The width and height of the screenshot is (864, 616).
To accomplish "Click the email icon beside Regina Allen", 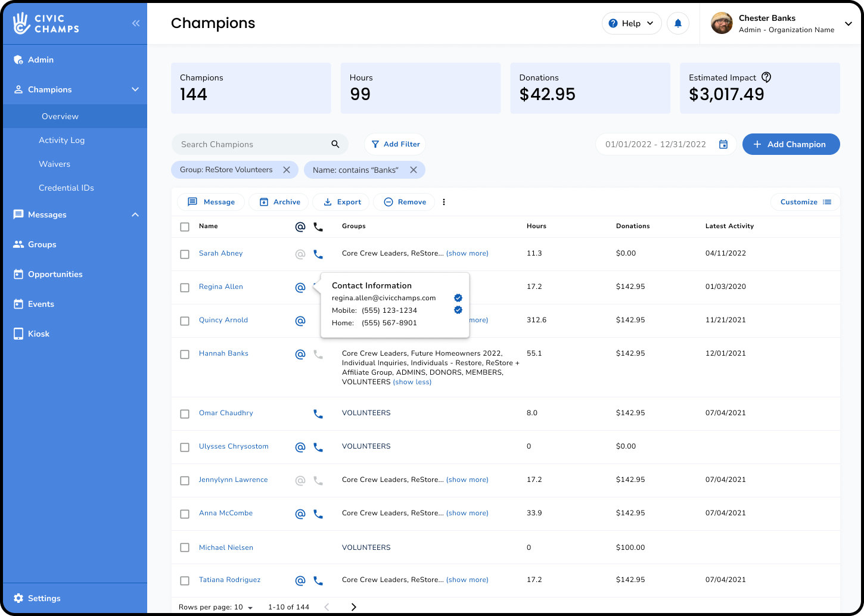I will (x=300, y=287).
